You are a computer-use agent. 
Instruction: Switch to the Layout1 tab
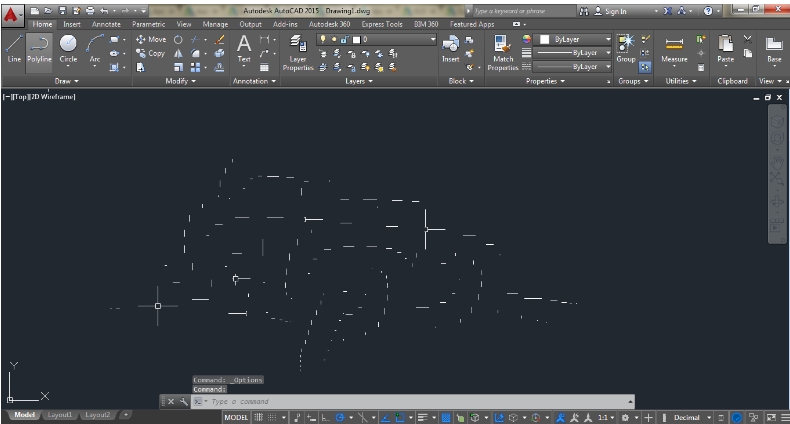59,415
